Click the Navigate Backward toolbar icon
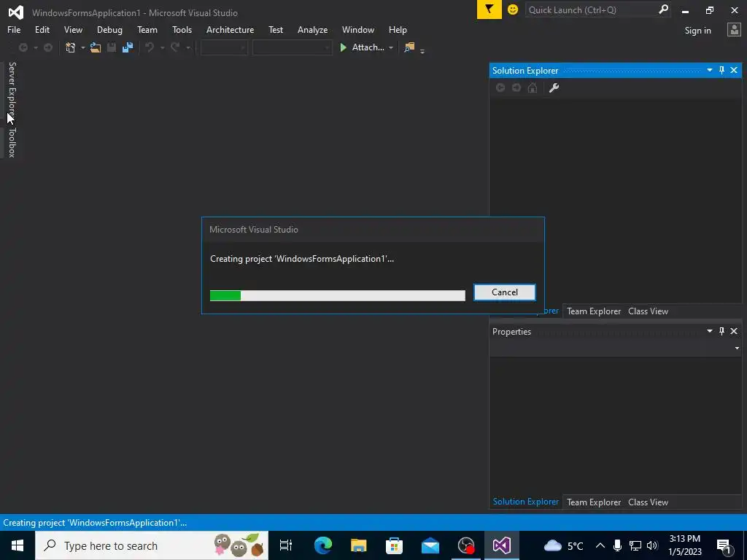Viewport: 747px width, 560px height. click(x=23, y=47)
